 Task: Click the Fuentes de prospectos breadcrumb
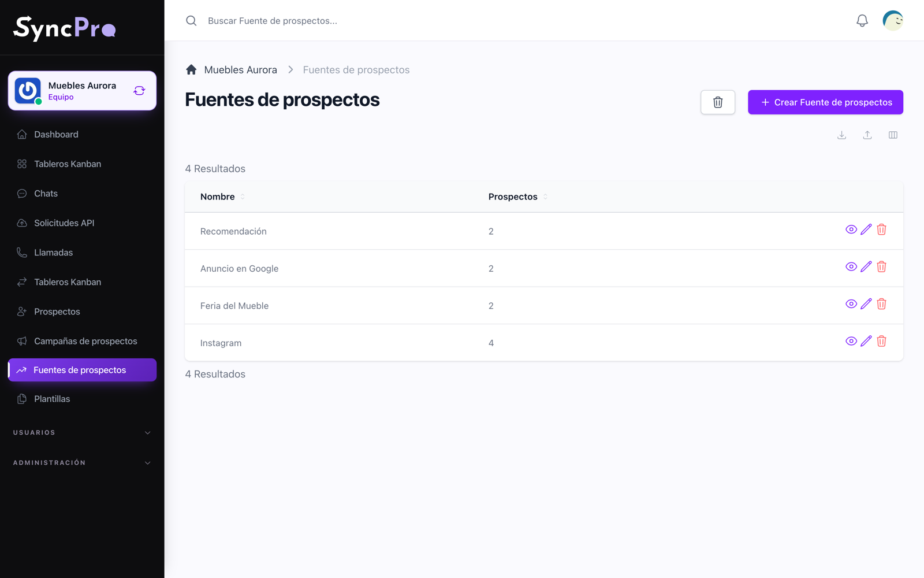tap(356, 70)
